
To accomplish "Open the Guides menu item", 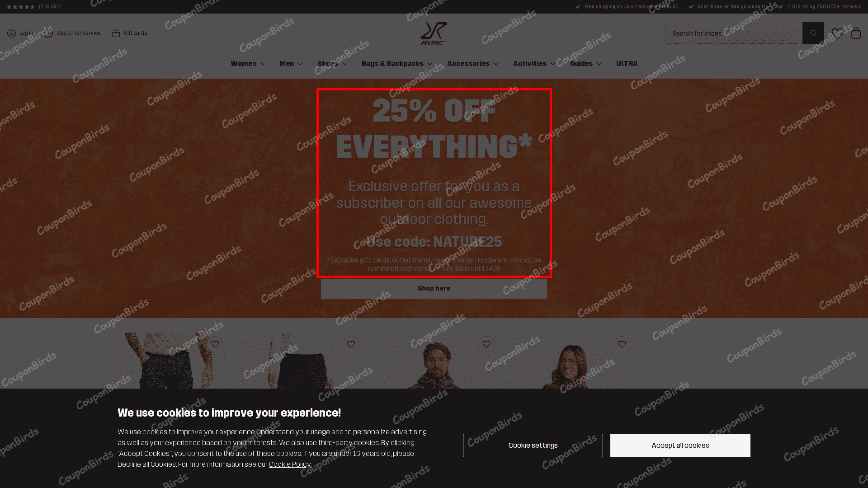I will (x=586, y=64).
